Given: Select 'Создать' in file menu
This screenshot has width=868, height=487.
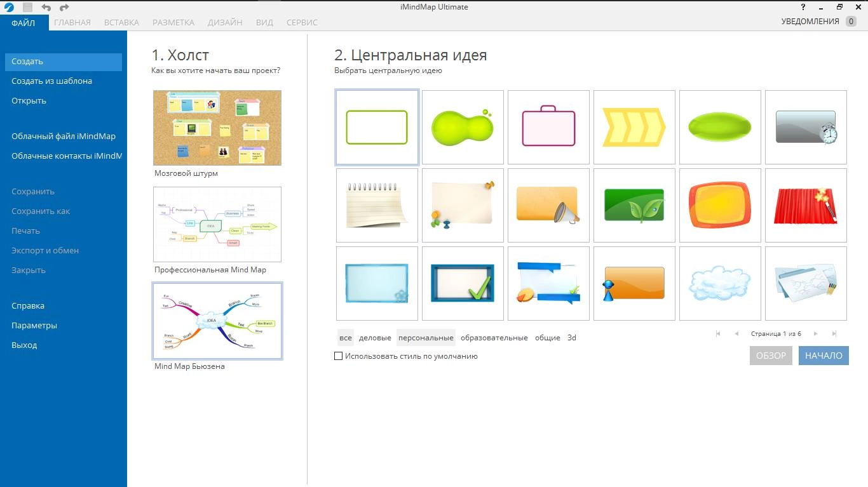Looking at the screenshot, I should click(63, 62).
